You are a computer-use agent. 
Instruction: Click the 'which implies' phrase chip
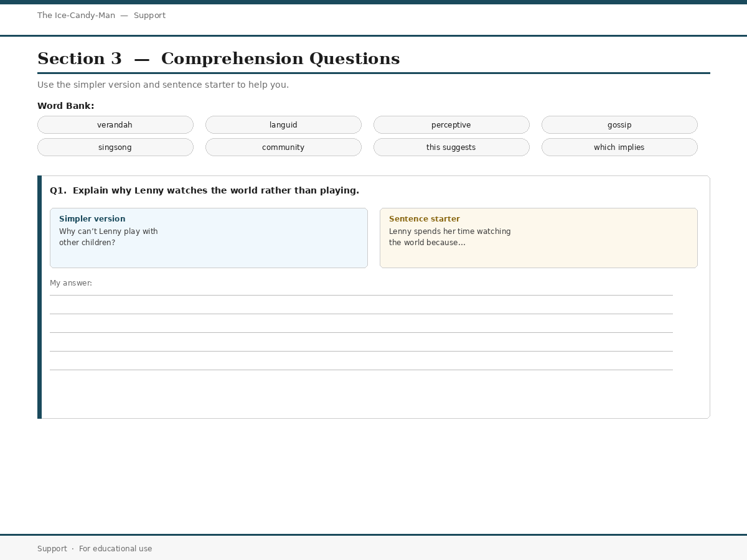[619, 147]
